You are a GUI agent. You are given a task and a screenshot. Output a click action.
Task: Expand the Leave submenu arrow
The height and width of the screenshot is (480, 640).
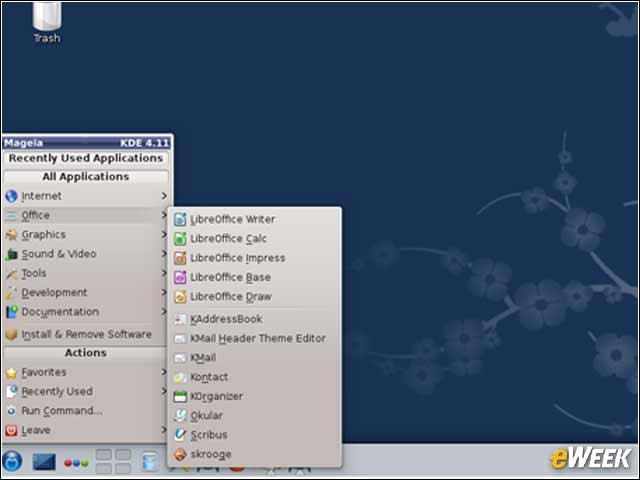[164, 430]
